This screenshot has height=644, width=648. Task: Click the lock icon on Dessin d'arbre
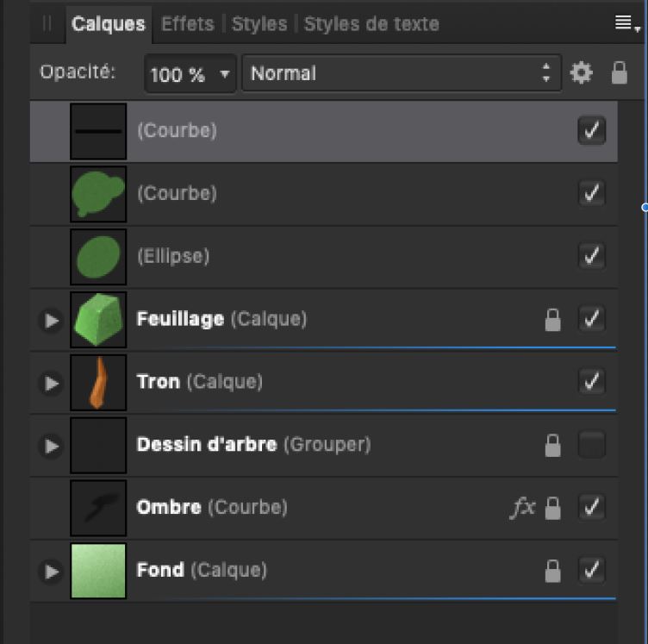pos(553,445)
